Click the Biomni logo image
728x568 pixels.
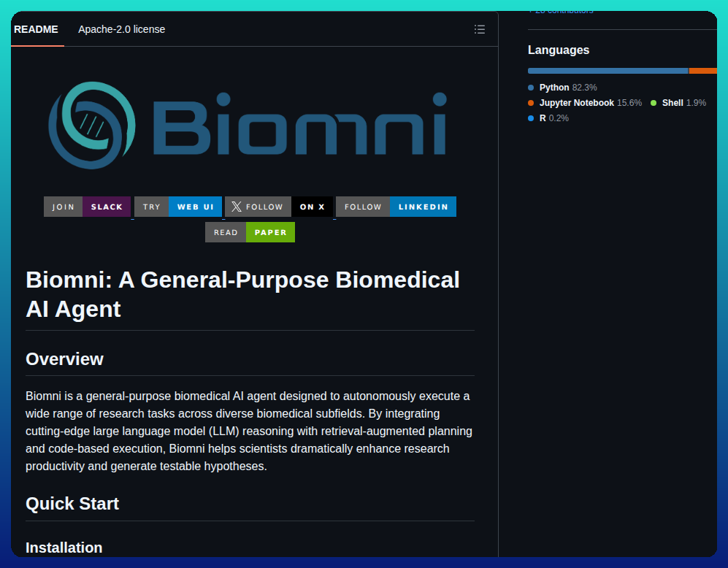248,126
